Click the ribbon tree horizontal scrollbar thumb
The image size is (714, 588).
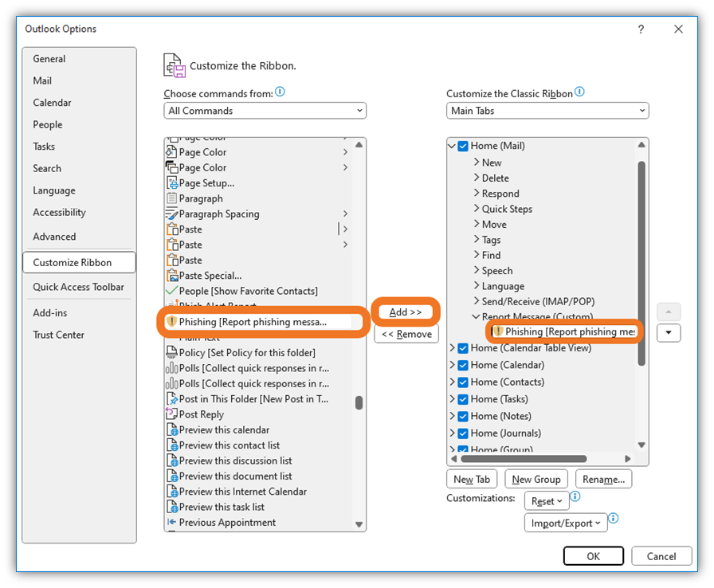tap(524, 458)
